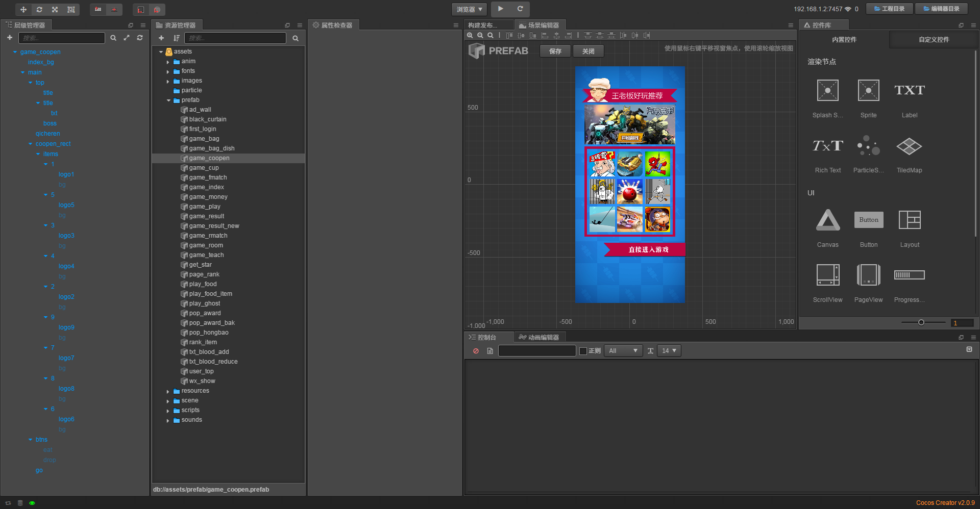Add a TiledMap node from library
The image size is (980, 509).
click(x=910, y=154)
